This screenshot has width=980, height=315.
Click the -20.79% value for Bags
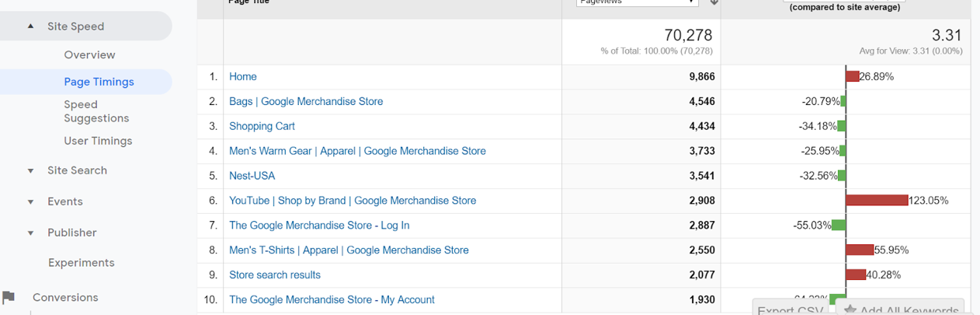pyautogui.click(x=821, y=101)
